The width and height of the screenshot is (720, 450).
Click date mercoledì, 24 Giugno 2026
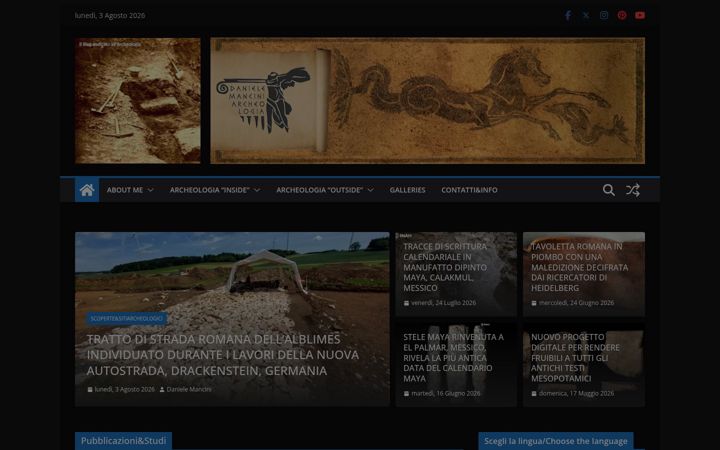576,303
